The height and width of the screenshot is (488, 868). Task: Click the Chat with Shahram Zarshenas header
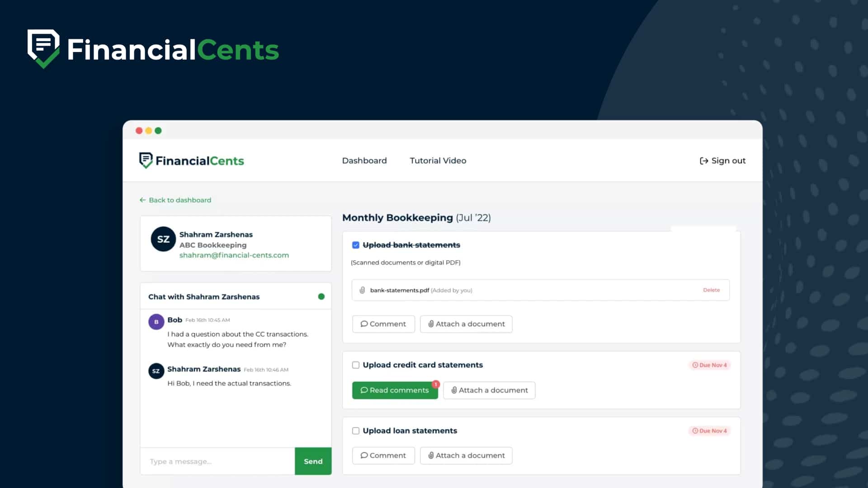(204, 296)
